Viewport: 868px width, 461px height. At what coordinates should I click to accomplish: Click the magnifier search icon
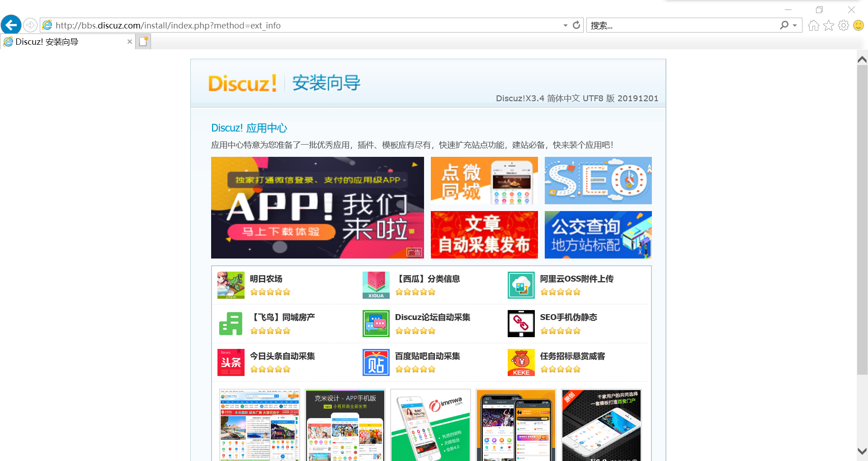click(784, 25)
